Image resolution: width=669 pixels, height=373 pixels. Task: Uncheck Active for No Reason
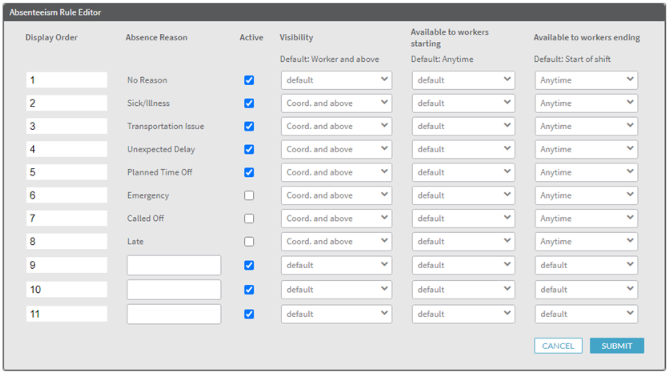pos(249,80)
